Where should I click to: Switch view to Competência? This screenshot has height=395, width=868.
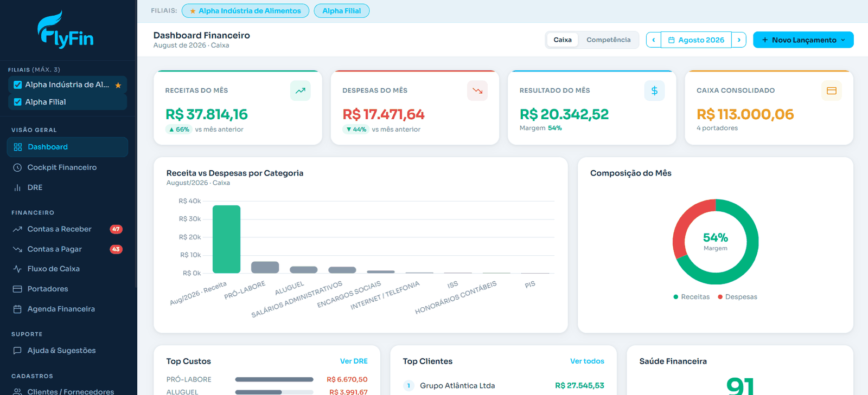[609, 40]
